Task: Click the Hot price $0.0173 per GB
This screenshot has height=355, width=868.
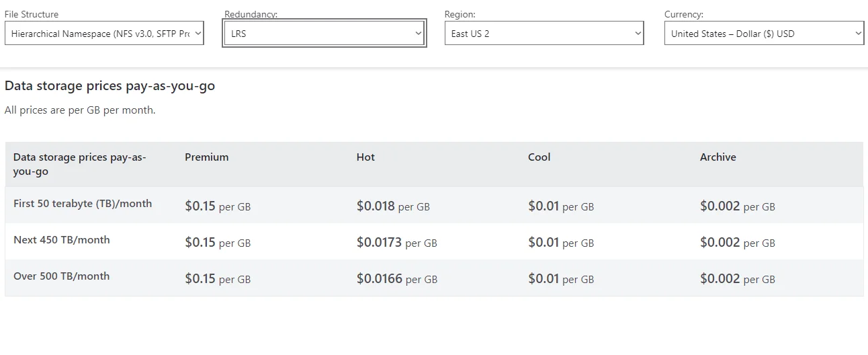Action: click(x=397, y=243)
